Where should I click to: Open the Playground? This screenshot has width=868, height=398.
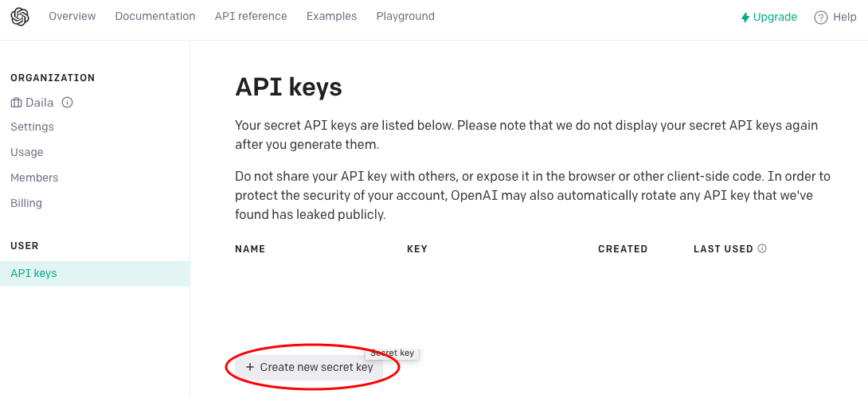tap(405, 17)
